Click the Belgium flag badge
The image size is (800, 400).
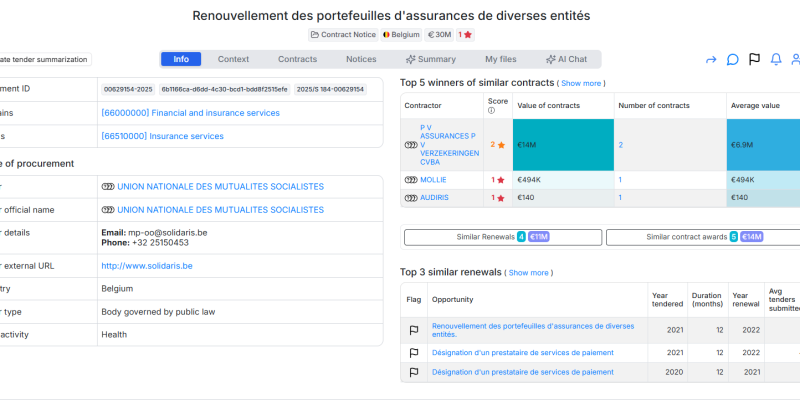(x=401, y=35)
